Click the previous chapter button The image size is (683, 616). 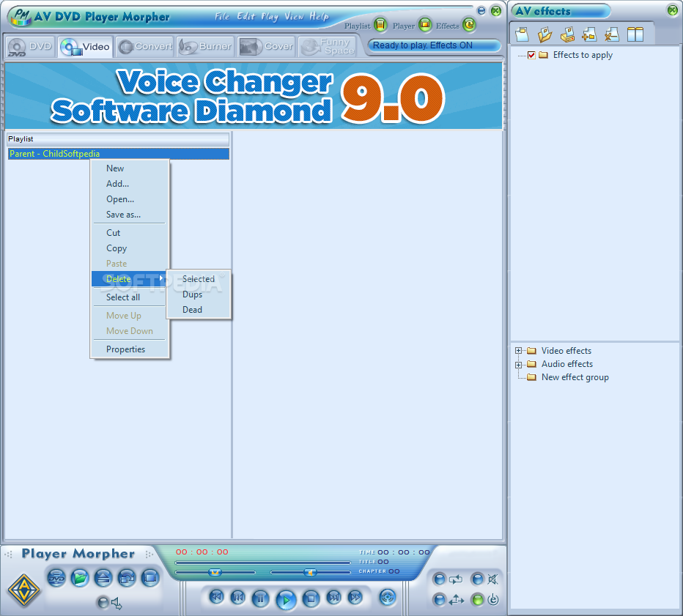click(x=238, y=597)
